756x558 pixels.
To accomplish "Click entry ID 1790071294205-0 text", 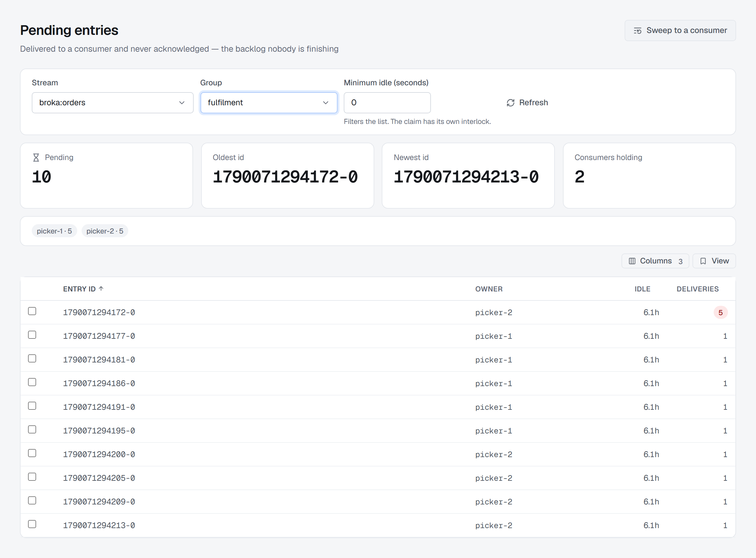I will coord(99,478).
